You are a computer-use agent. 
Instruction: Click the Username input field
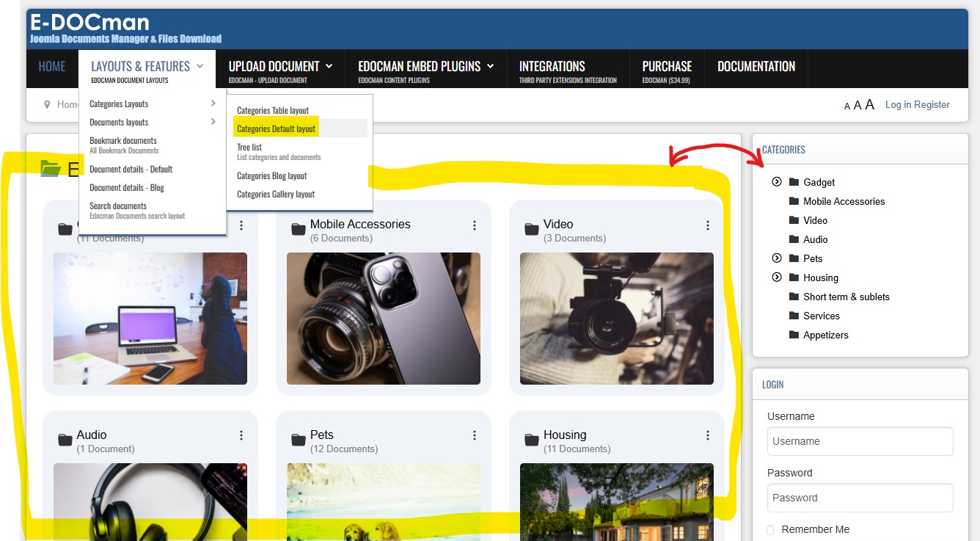pos(860,442)
